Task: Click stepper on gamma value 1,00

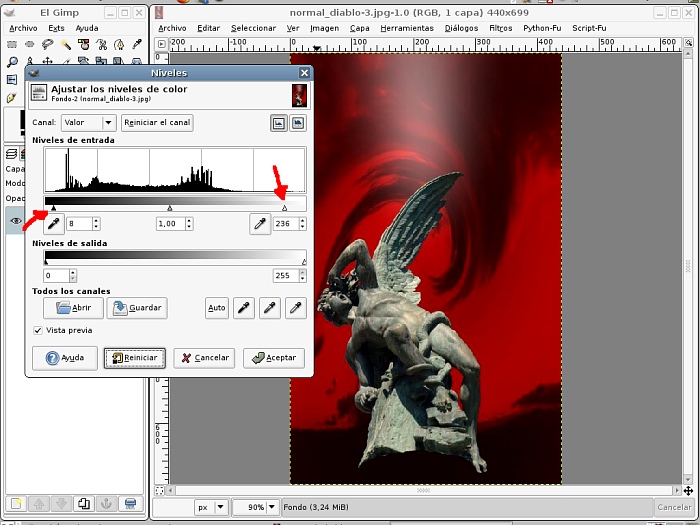Action: [189, 224]
